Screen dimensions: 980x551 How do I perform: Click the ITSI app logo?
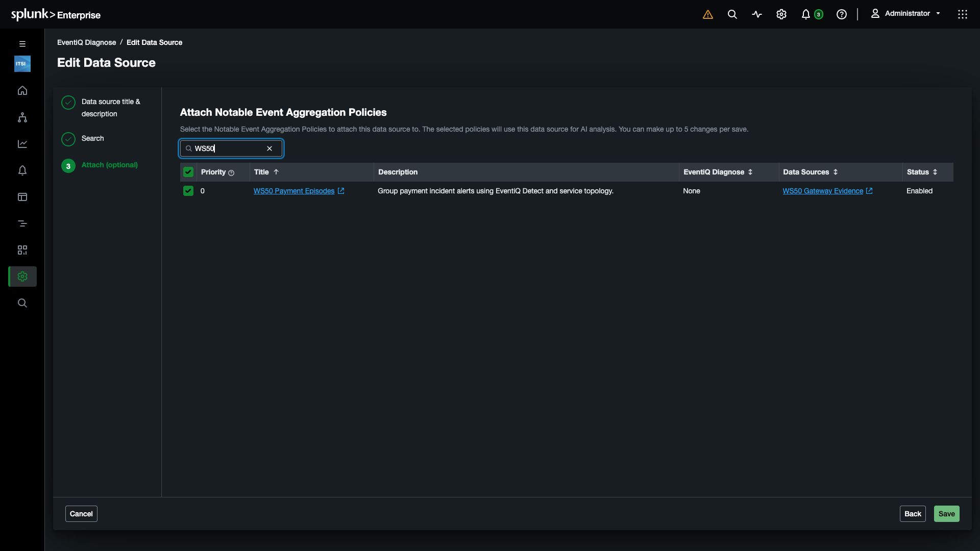22,64
